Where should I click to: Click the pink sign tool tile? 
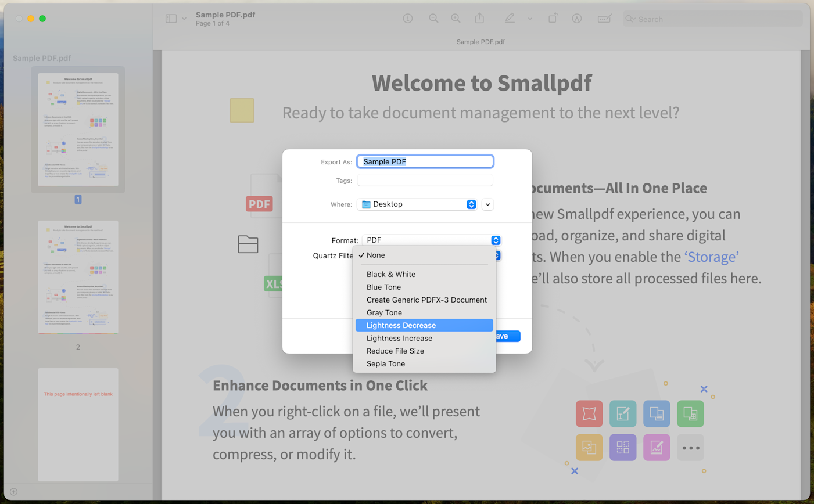click(x=657, y=448)
